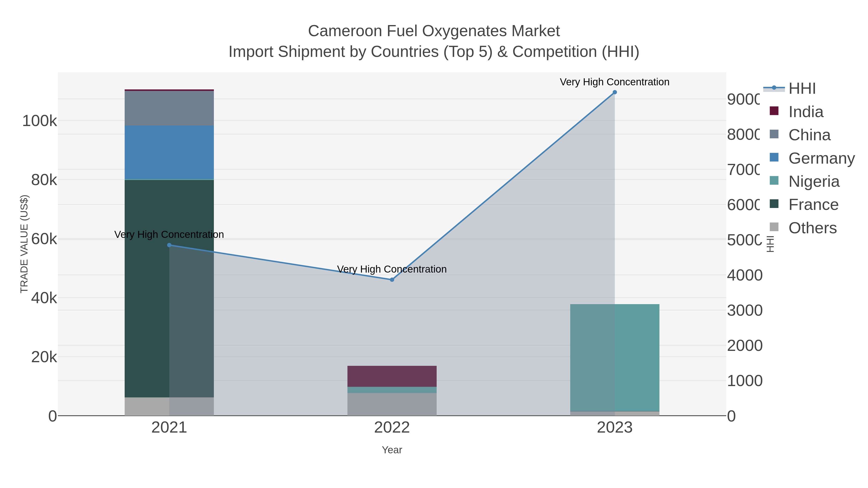Click the 80k trade value axis tick

(x=44, y=180)
